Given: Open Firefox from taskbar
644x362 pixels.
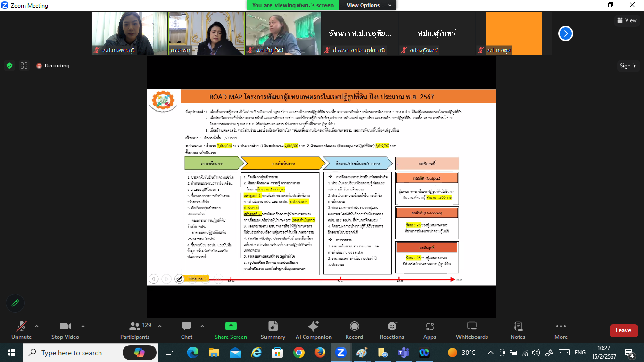Looking at the screenshot, I should [320, 353].
